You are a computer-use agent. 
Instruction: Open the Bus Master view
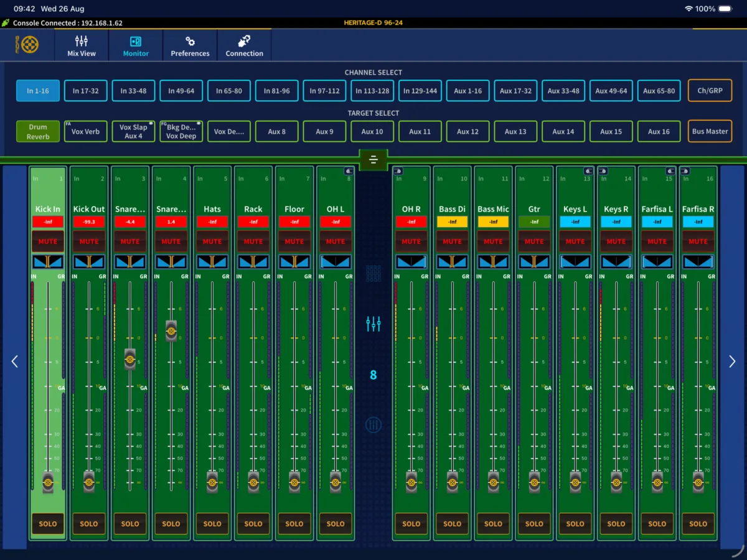710,131
